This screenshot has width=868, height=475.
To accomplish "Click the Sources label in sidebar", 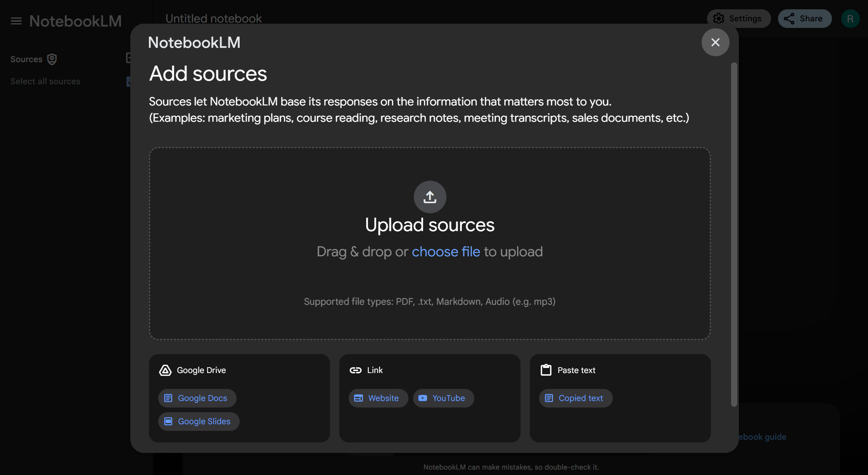I will (26, 59).
